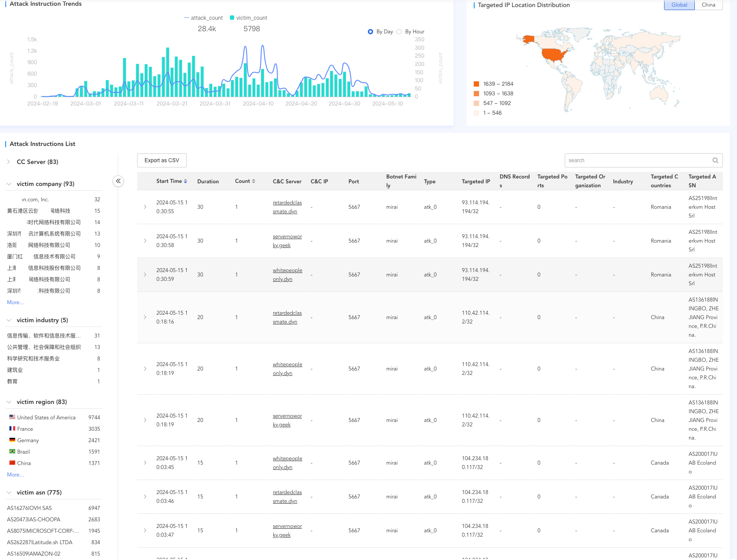Click the United States flag icon

(x=12, y=417)
